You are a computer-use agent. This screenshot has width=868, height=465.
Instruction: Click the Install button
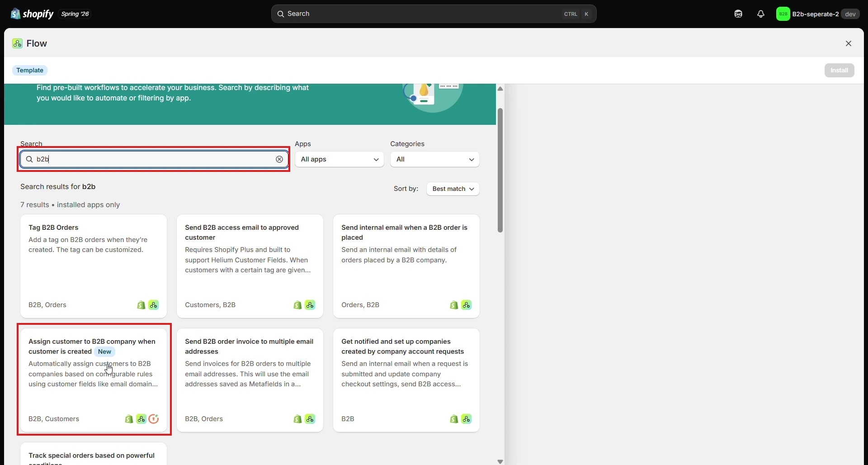coord(839,70)
